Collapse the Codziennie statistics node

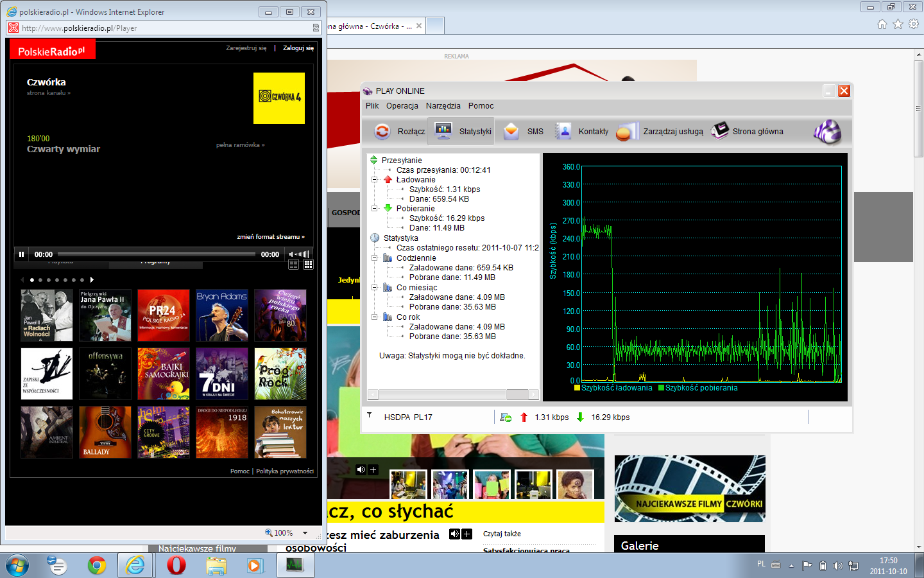click(374, 258)
